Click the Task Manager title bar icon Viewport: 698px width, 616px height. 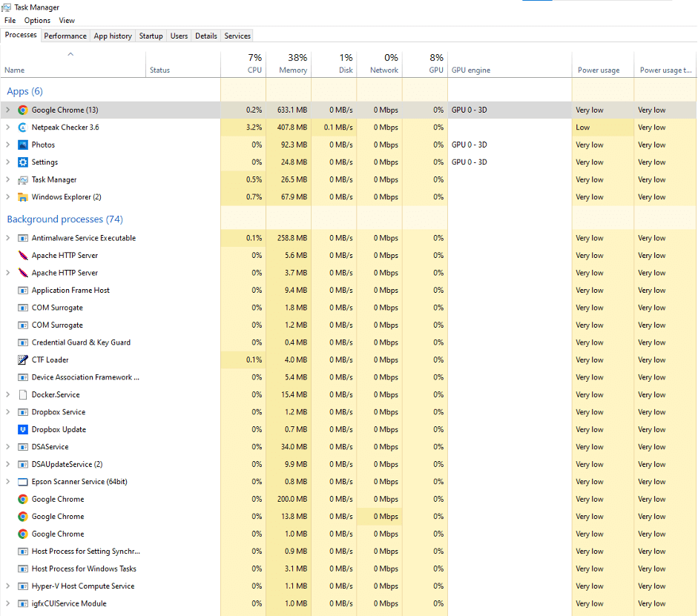(x=6, y=7)
